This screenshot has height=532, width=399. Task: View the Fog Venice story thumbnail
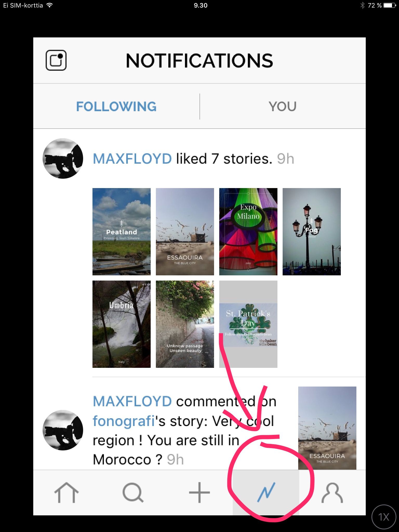click(x=312, y=231)
